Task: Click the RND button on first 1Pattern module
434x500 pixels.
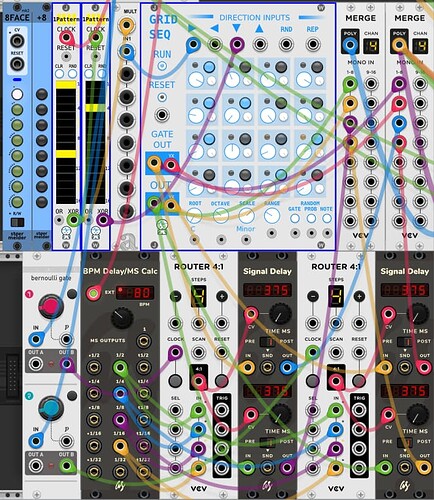Action: point(72,74)
